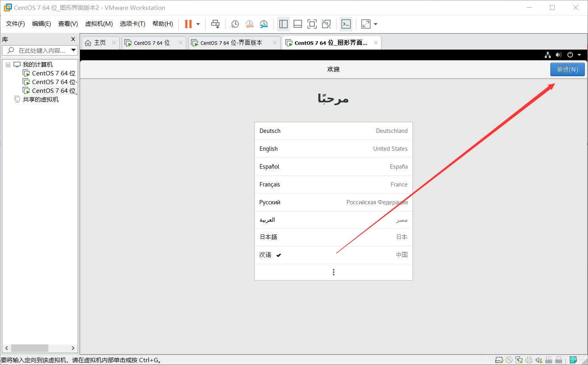
Task: Click the stretch guest display icon
Action: 366,24
